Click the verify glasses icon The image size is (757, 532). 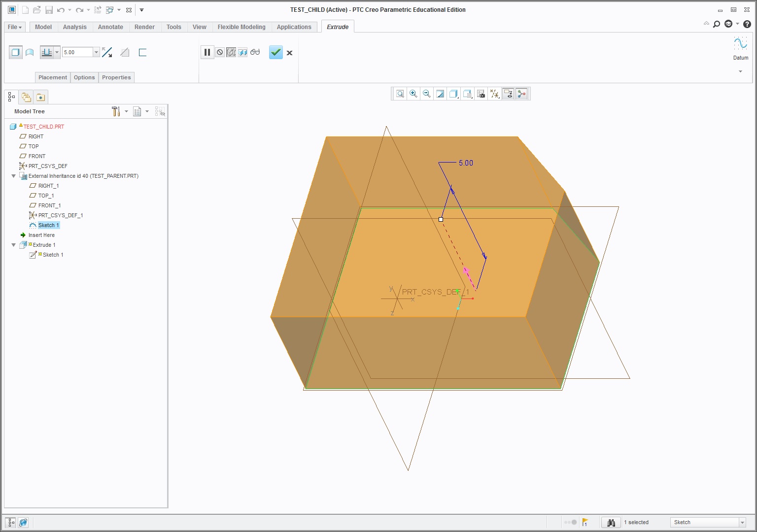(x=255, y=52)
